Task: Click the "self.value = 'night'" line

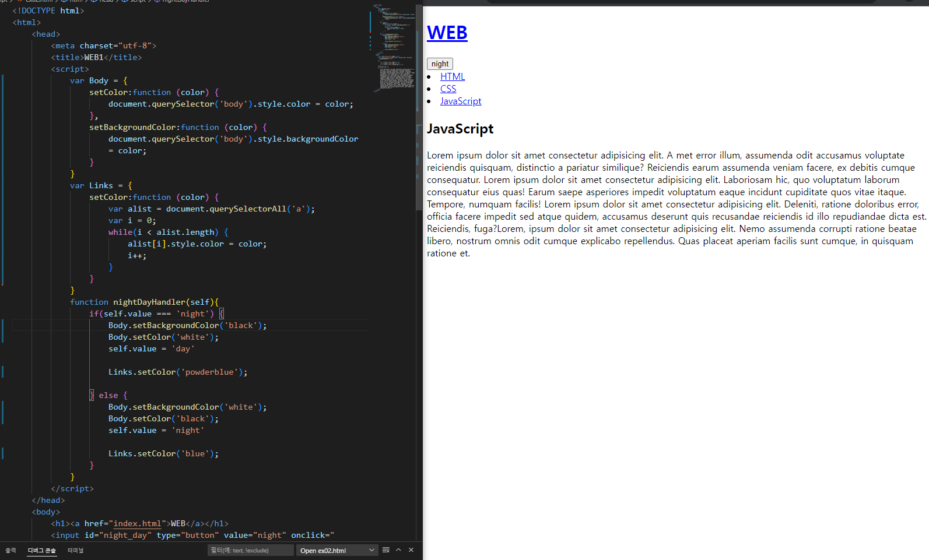Action: click(x=156, y=430)
